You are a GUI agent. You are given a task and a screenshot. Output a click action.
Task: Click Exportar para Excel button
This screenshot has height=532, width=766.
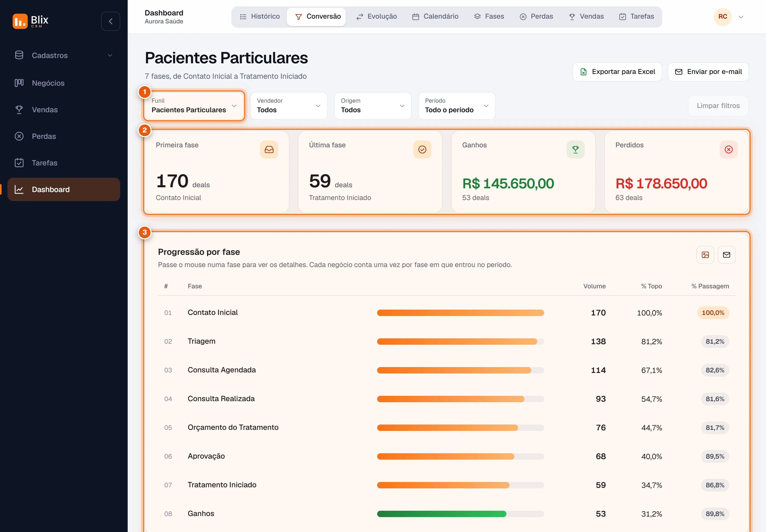coord(617,72)
